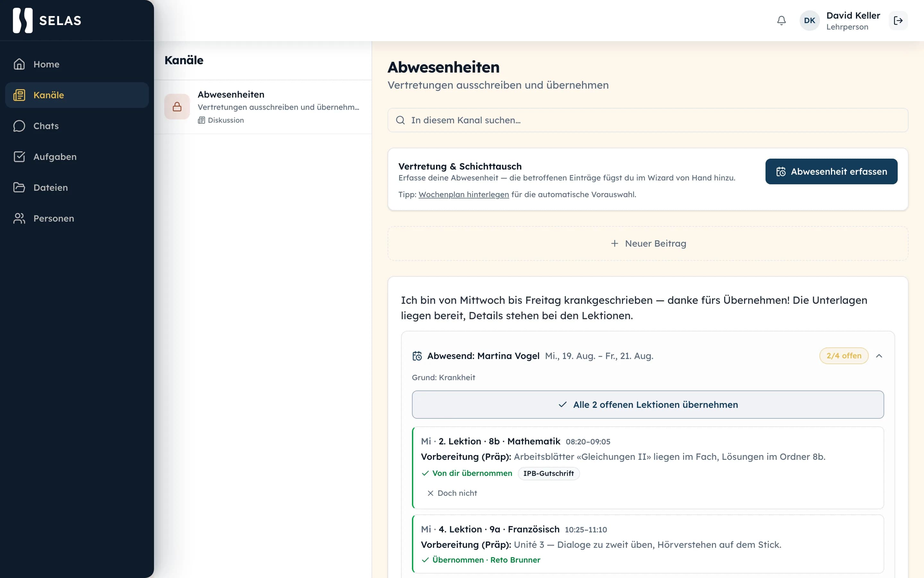Collapse Martina Vogel absence card chevron
This screenshot has width=924, height=578.
tap(879, 356)
